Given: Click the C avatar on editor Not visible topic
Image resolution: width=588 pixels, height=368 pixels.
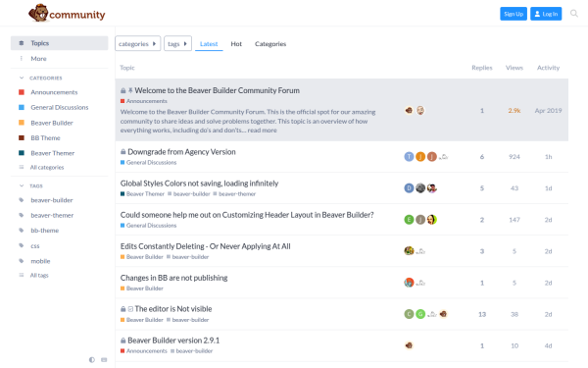Looking at the screenshot, I should point(409,314).
